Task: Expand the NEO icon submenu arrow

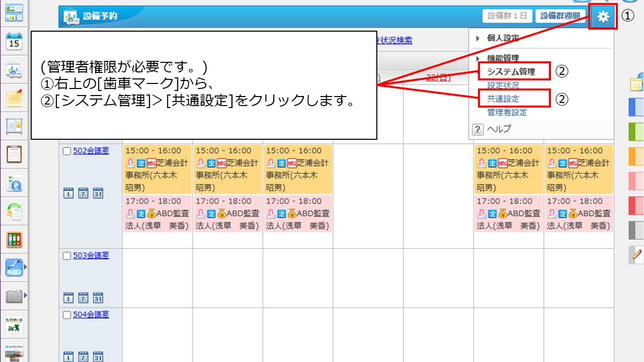Action: [25, 267]
